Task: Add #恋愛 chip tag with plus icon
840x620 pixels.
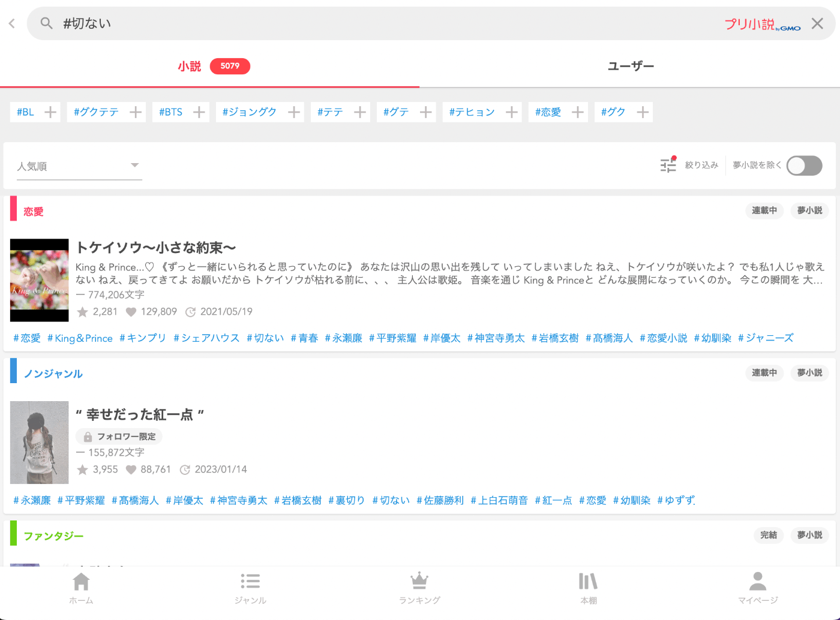Action: coord(578,112)
